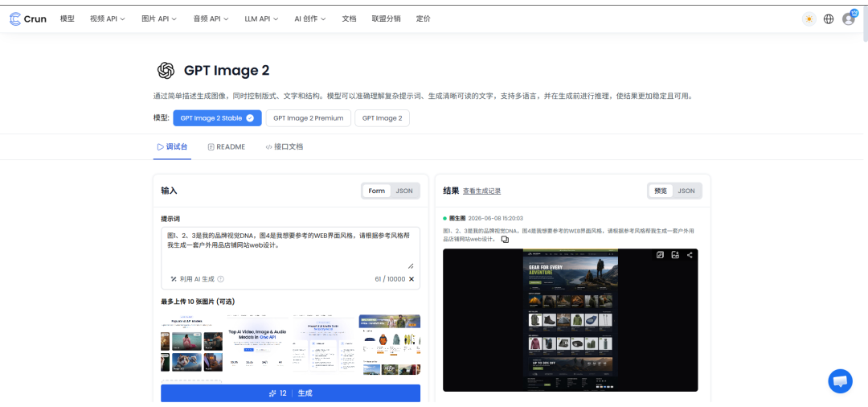Open the generated web design result image
Image resolution: width=868 pixels, height=407 pixels.
[570, 320]
